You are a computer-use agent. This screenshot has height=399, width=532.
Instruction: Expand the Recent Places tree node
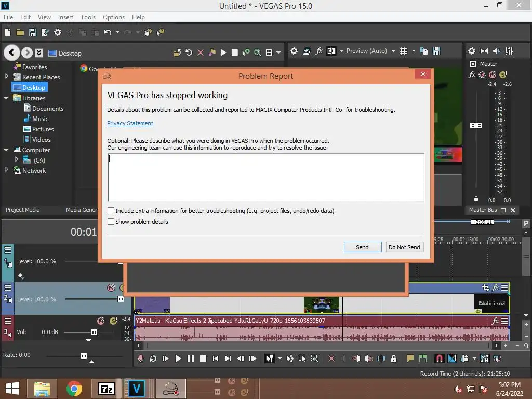(x=6, y=77)
